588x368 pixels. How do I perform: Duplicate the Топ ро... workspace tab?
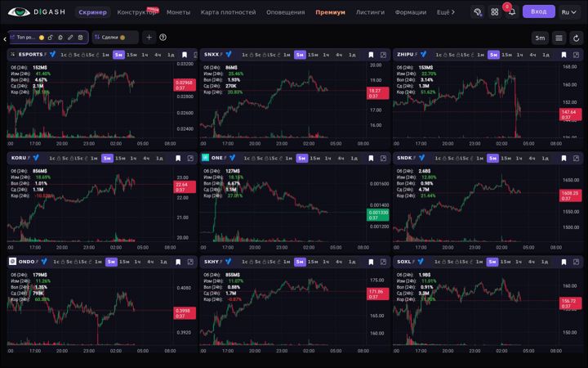60,37
